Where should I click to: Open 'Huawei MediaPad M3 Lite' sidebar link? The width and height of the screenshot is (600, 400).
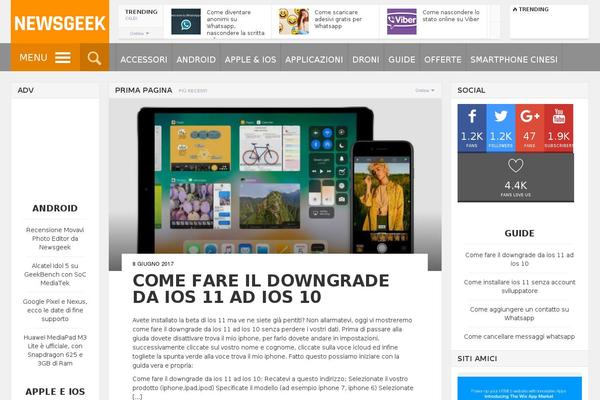tap(55, 350)
